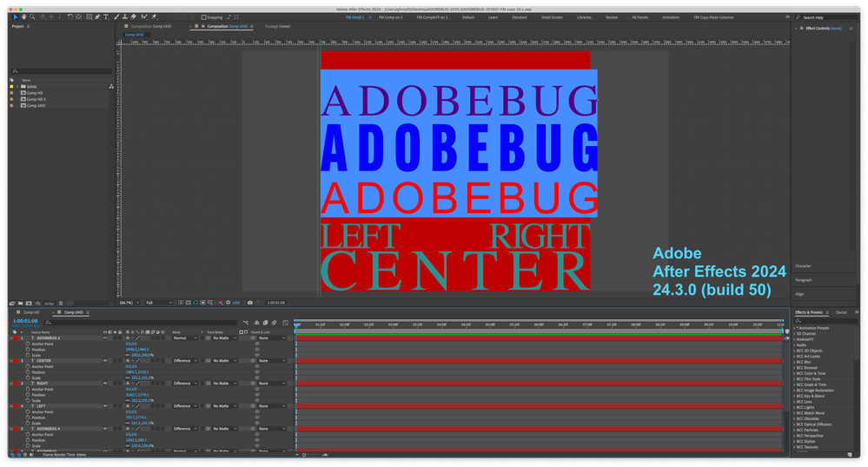Switch to the Animation workspace
This screenshot has height=467, width=868.
pos(671,17)
